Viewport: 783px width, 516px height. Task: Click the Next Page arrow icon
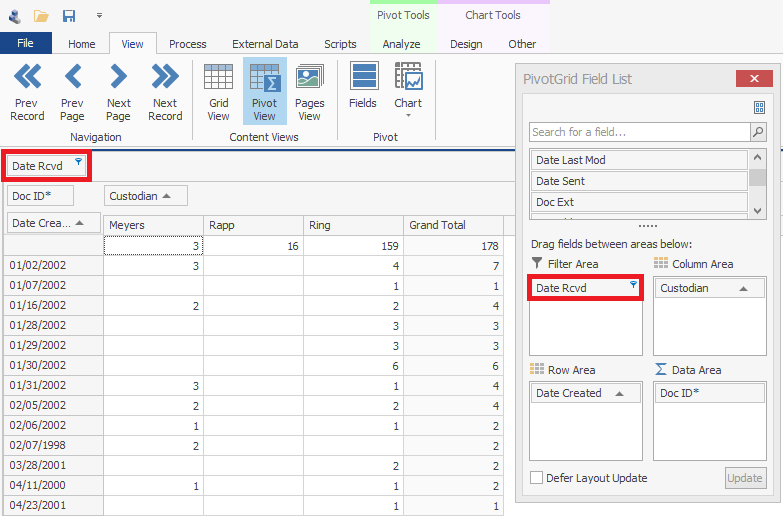point(118,76)
